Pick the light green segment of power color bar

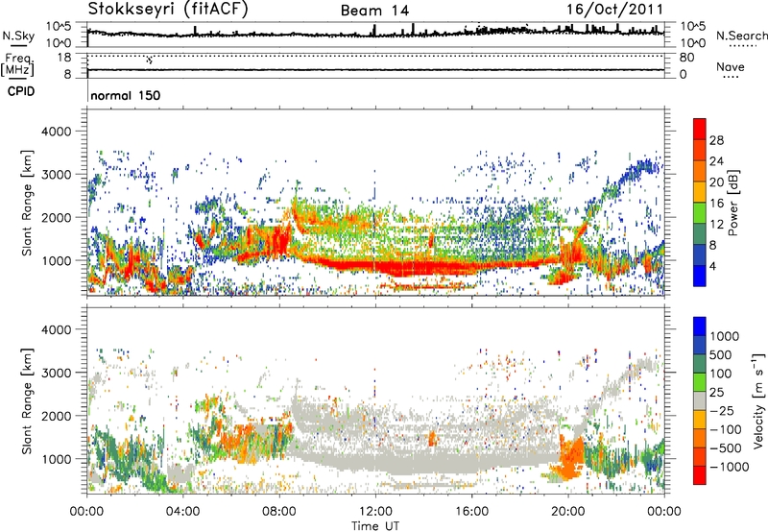click(x=700, y=212)
